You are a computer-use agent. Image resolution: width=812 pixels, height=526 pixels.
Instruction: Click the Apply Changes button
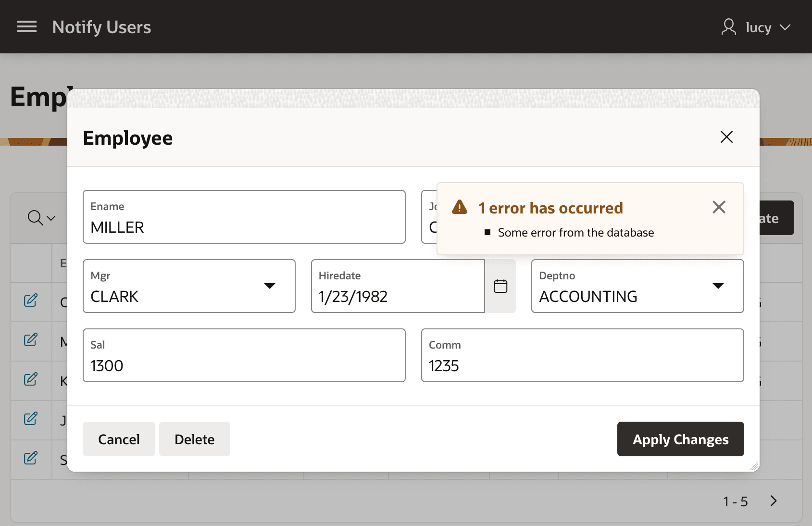(680, 439)
